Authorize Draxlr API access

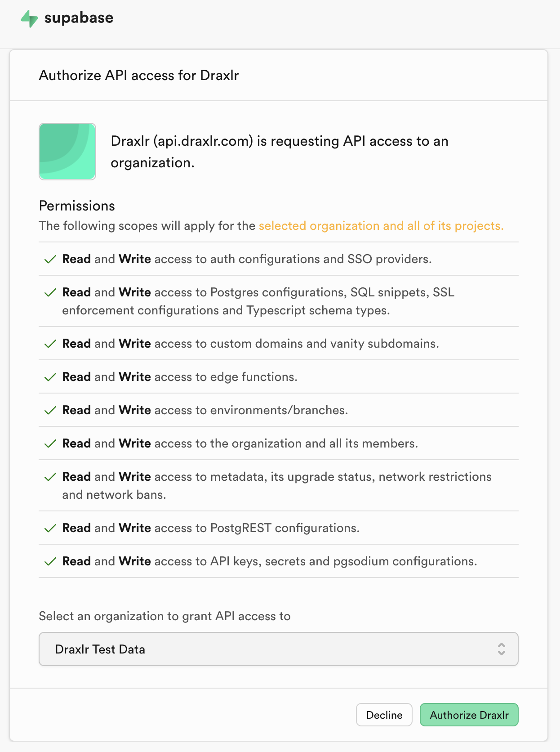pyautogui.click(x=469, y=715)
